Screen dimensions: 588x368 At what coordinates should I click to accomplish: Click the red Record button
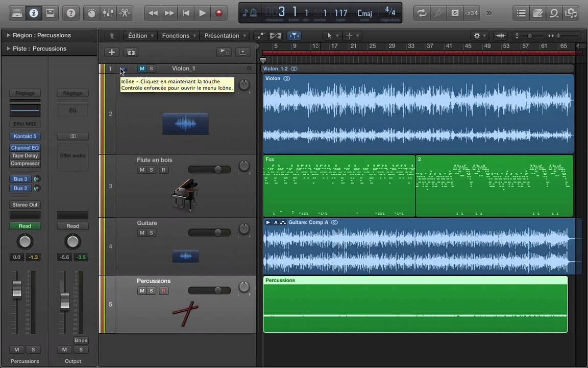218,13
